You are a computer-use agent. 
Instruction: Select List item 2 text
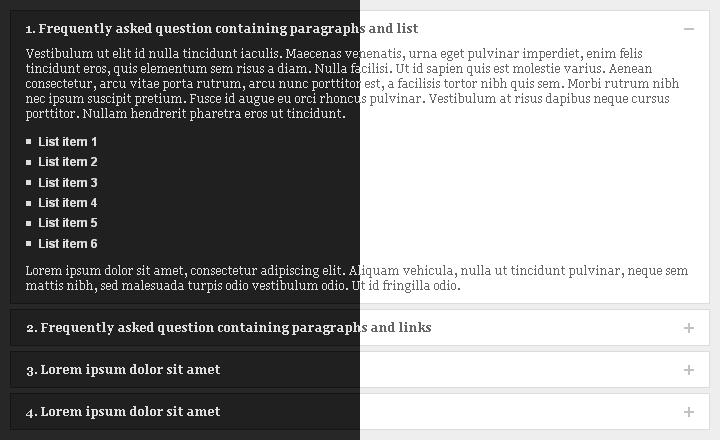point(68,162)
